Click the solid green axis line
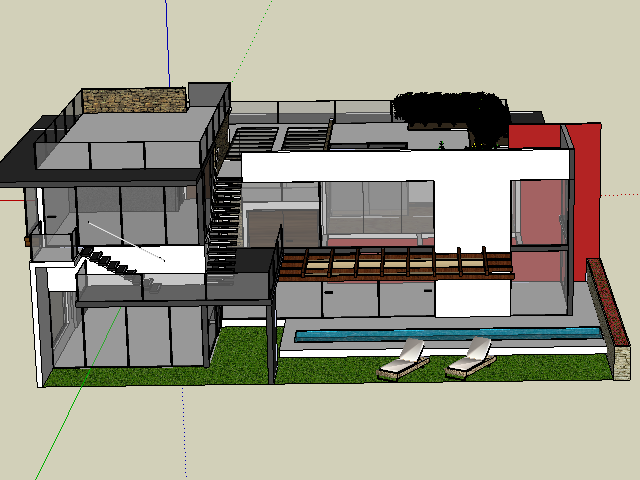The width and height of the screenshot is (640, 480). tap(78, 394)
